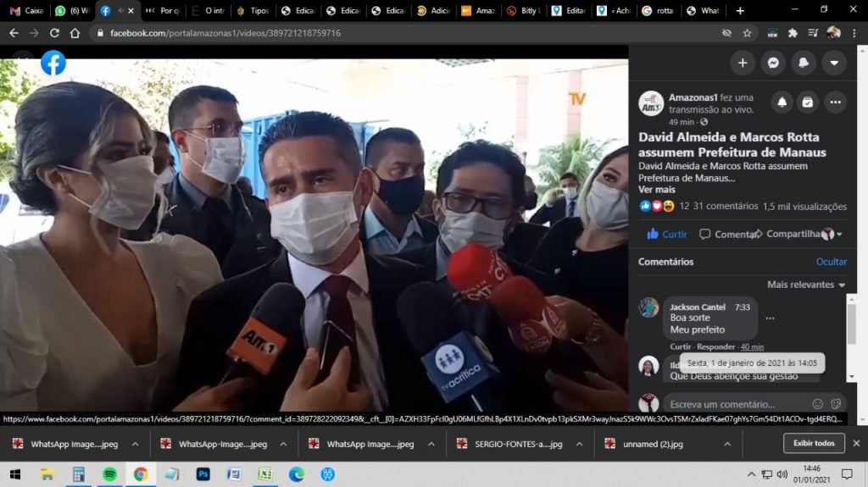Expand options for first WhatsApp Image download
Viewport: 868px width, 487px height.
click(x=135, y=444)
